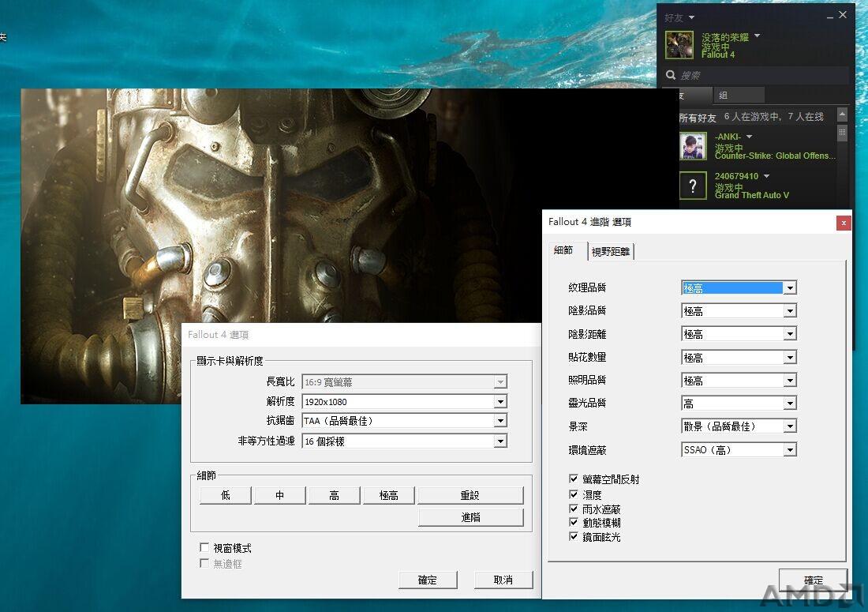Click the 没落的荣耀 profile avatar in Steam friends
This screenshot has height=612, width=868.
coord(679,45)
